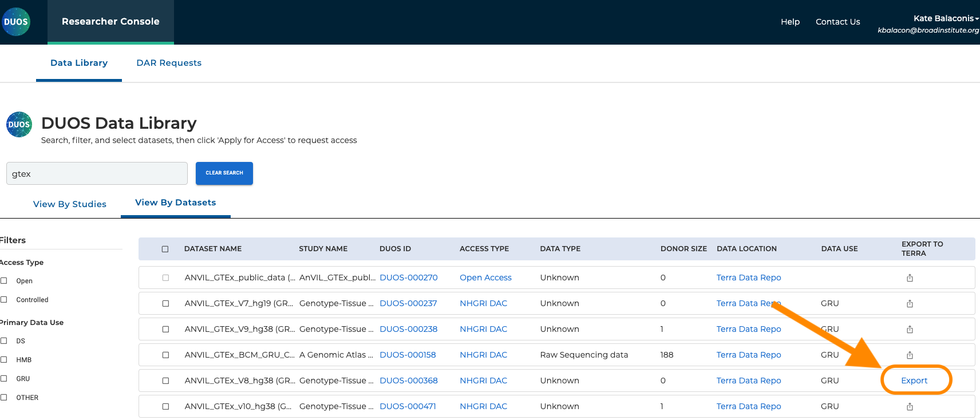The width and height of the screenshot is (980, 420).
Task: Click the ANVIL_GTEx_public_data dataset name
Action: (x=240, y=278)
